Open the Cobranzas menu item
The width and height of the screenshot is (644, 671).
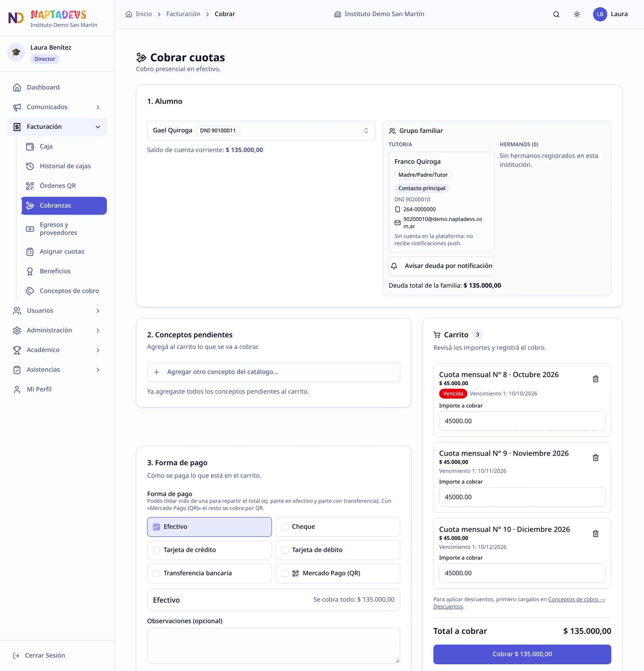click(x=64, y=206)
